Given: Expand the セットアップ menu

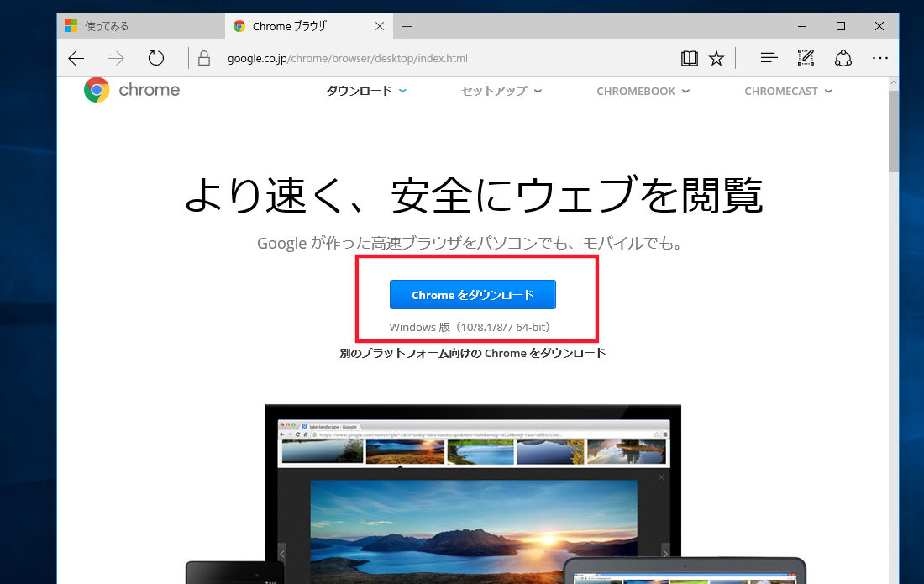Looking at the screenshot, I should pos(501,91).
